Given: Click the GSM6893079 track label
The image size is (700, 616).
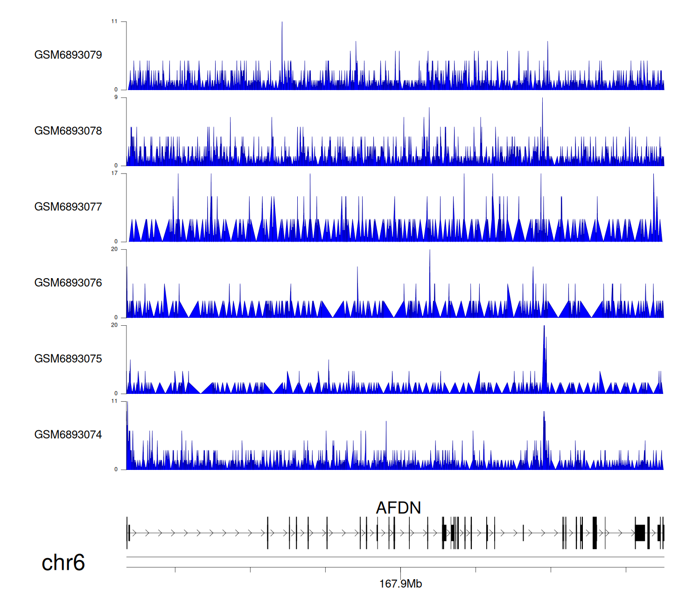Looking at the screenshot, I should click(x=68, y=55).
